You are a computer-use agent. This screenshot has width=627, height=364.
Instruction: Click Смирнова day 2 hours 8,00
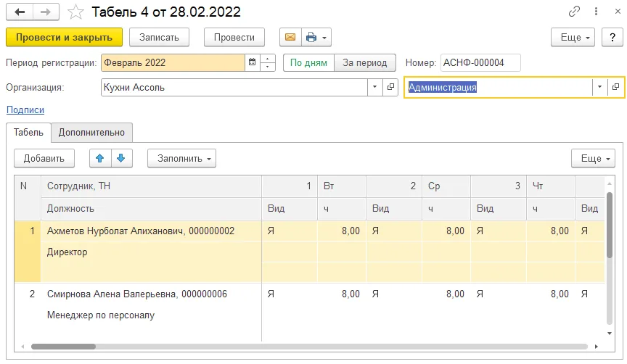coord(446,294)
